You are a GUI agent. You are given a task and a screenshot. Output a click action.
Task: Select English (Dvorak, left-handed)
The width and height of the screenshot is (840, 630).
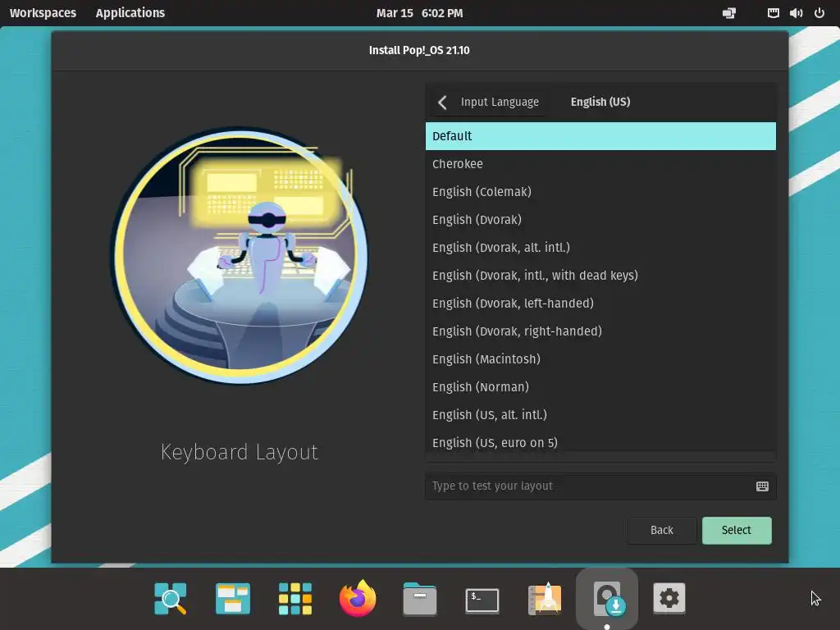point(600,304)
